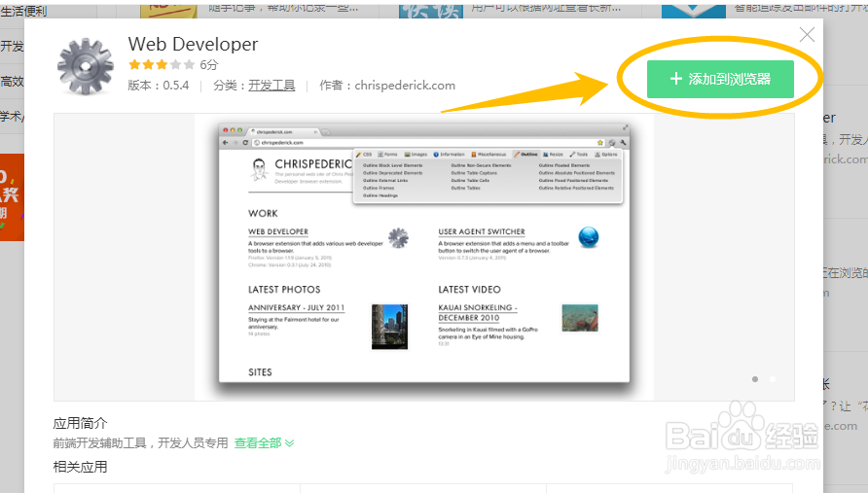
Task: Click the 版本：0.5.4 text
Action: (x=159, y=86)
